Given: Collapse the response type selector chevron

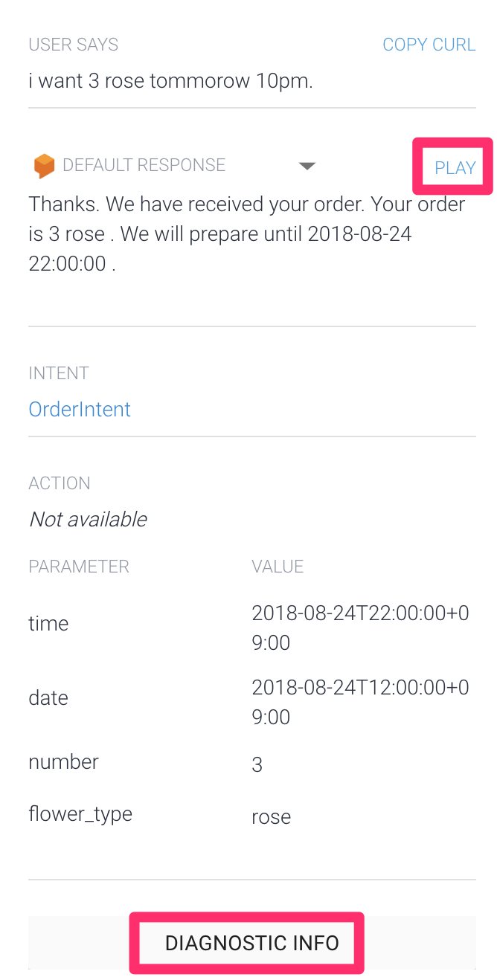Looking at the screenshot, I should (307, 166).
